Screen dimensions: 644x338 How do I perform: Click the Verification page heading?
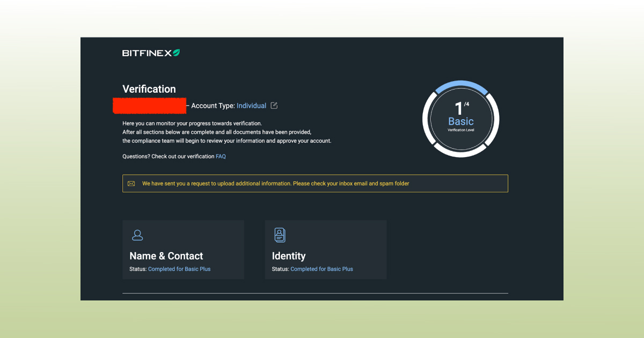coord(149,89)
